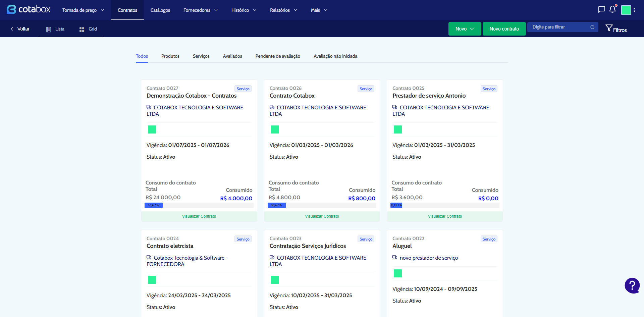Click total value R$ 3.600,00

pyautogui.click(x=407, y=198)
